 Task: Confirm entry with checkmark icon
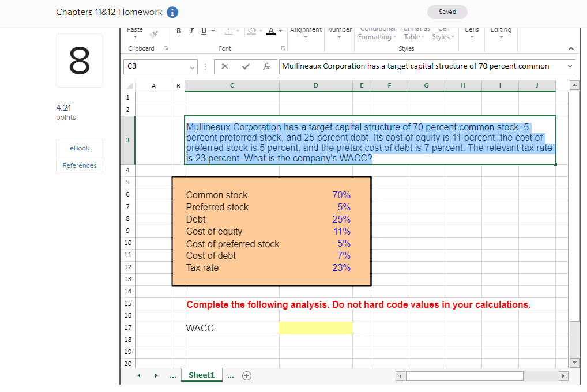[246, 67]
